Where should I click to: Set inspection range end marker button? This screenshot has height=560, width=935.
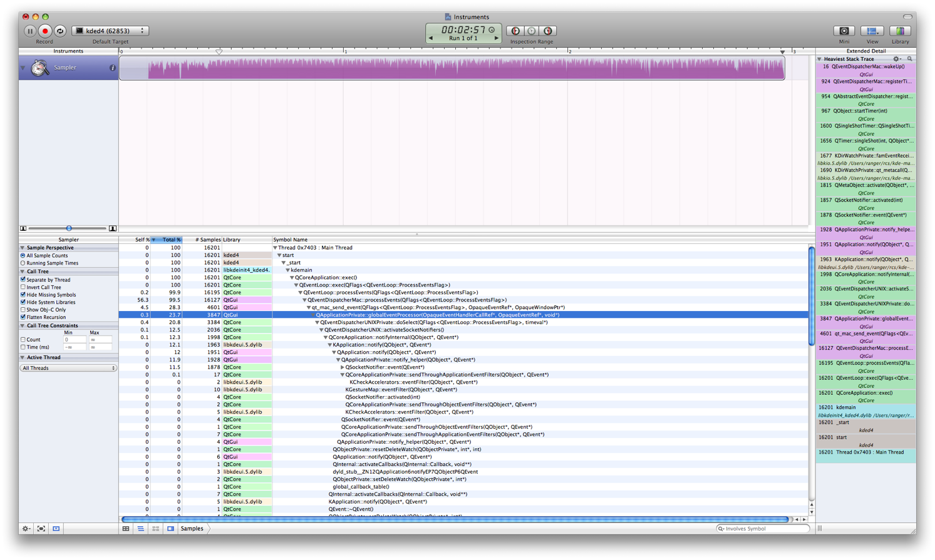548,31
